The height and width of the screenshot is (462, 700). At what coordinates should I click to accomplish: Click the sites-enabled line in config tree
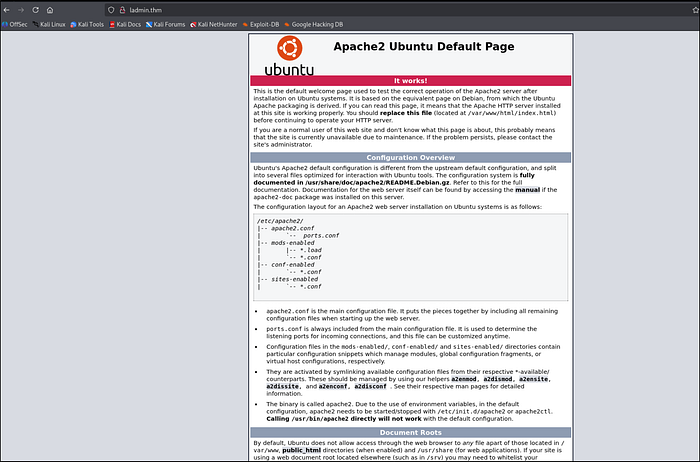tap(295, 279)
